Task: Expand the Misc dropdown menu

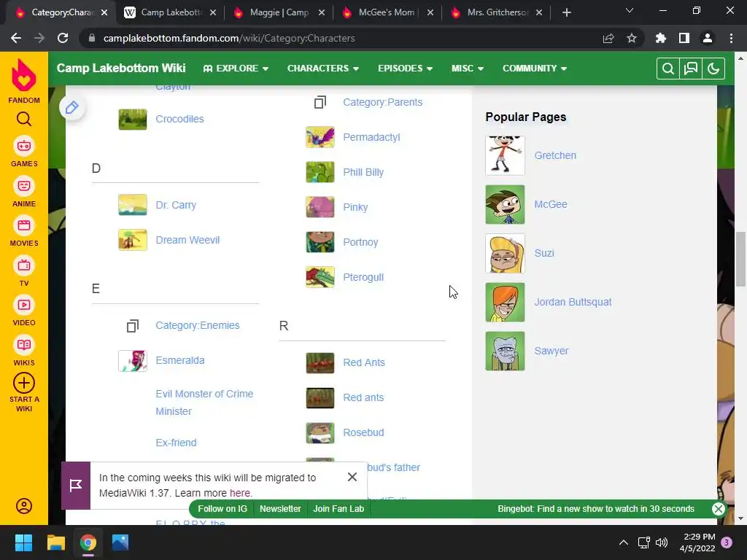Action: point(468,69)
